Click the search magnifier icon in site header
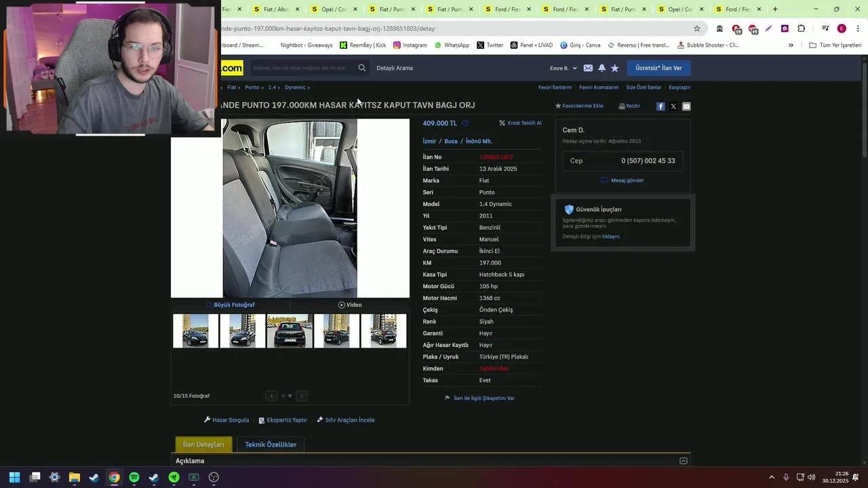 pos(361,68)
